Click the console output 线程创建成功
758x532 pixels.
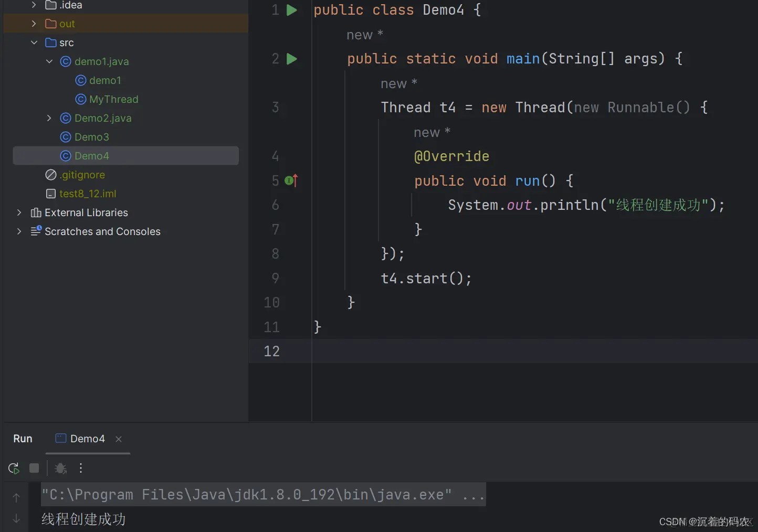(83, 519)
